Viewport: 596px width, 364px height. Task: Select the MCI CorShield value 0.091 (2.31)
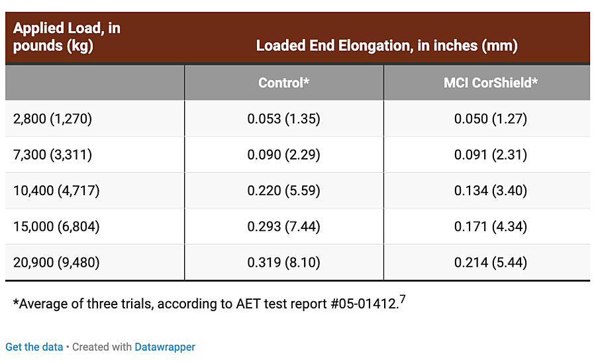point(490,155)
